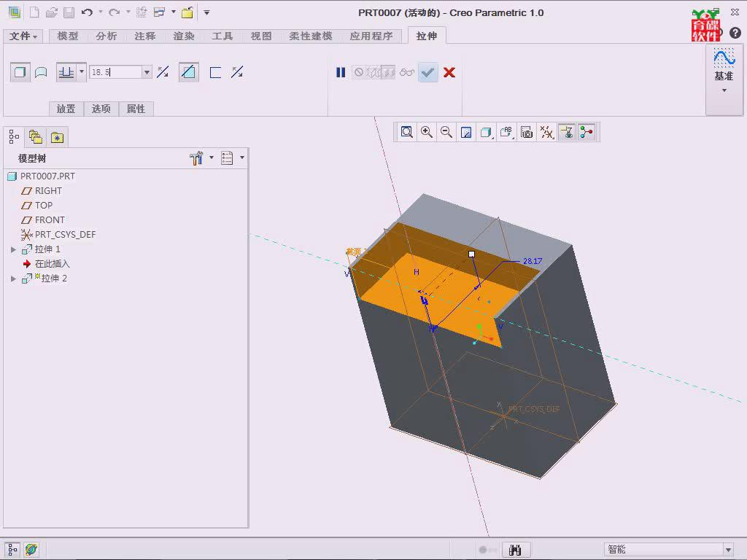
Task: Open the 放置 placement panel
Action: [66, 109]
